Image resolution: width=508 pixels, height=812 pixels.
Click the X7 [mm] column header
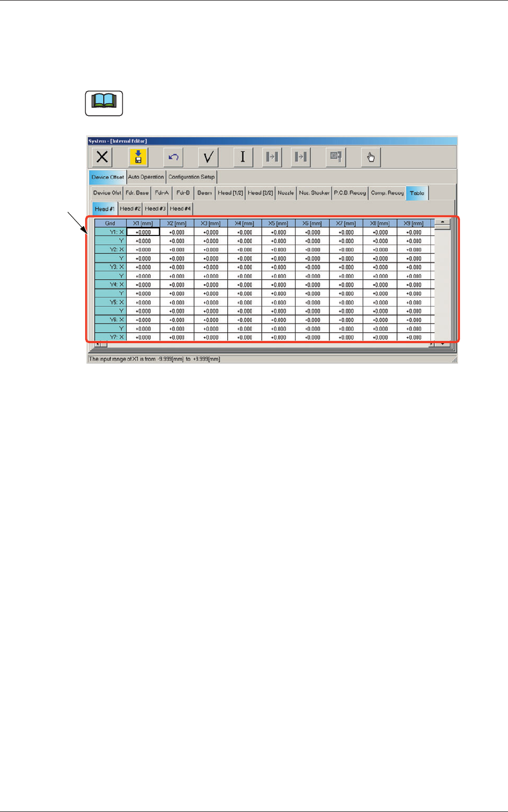[346, 223]
